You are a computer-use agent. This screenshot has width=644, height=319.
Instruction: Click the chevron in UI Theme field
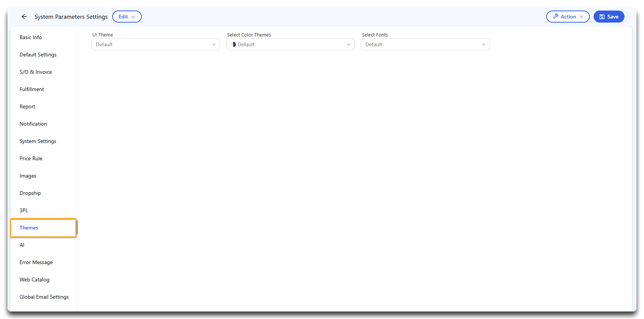pos(214,44)
